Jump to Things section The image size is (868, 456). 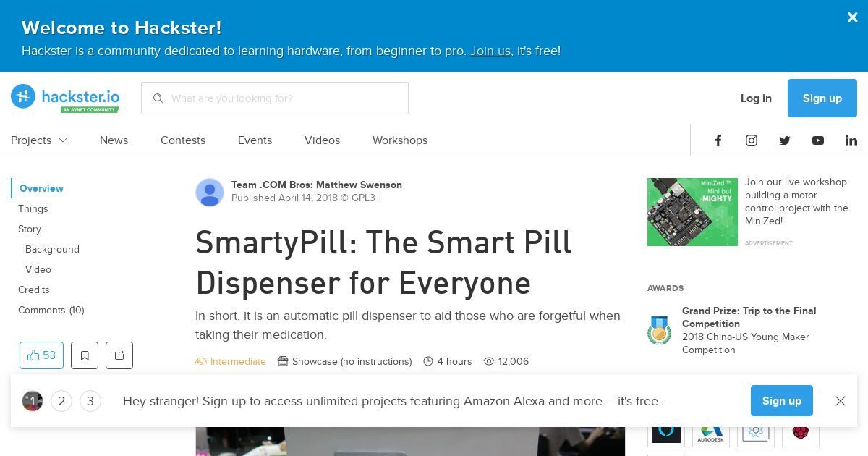click(x=33, y=208)
